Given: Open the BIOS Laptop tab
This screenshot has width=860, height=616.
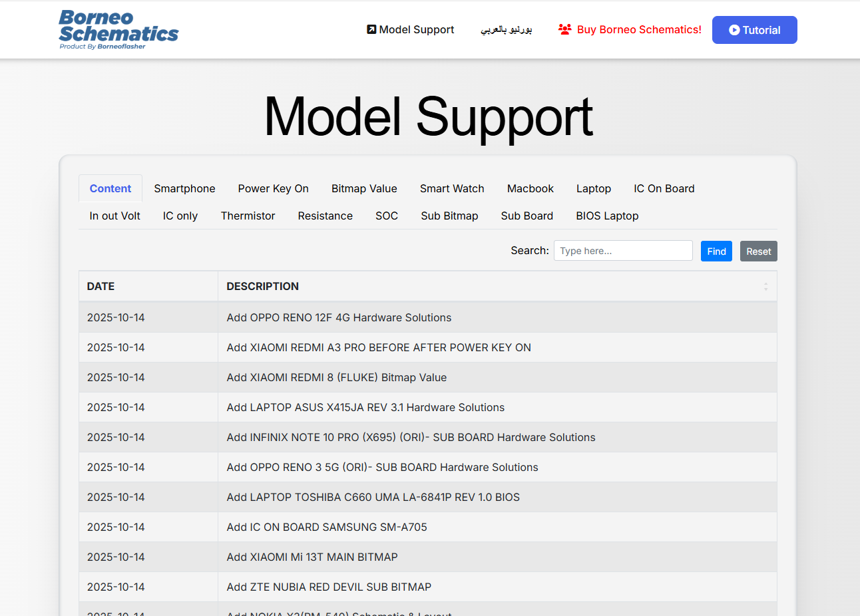Looking at the screenshot, I should tap(607, 216).
